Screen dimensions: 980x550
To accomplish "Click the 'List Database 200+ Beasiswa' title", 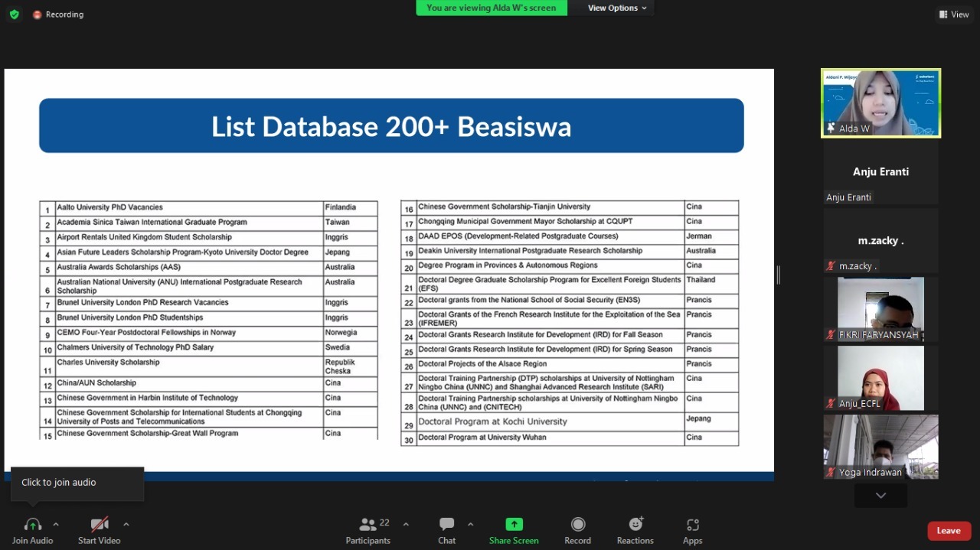I will tap(391, 126).
